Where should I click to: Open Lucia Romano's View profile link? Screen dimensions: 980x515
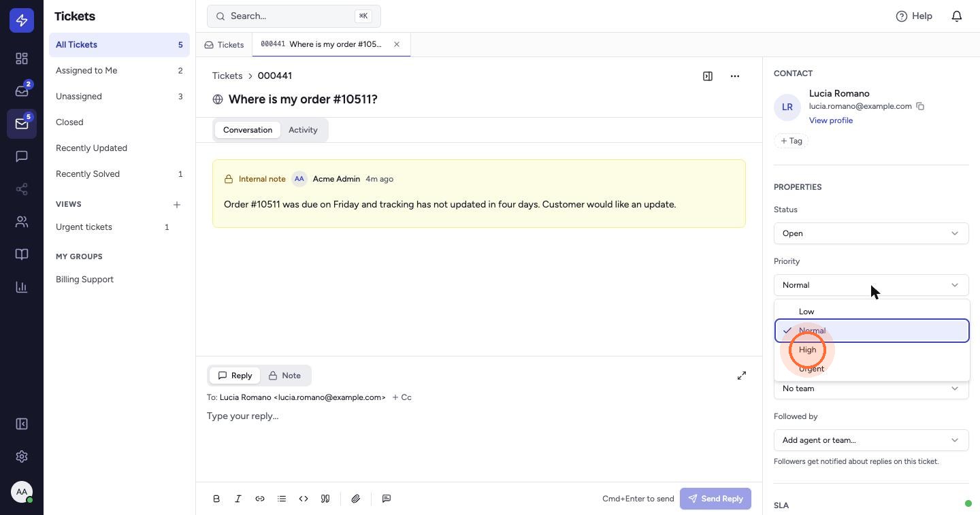[831, 120]
